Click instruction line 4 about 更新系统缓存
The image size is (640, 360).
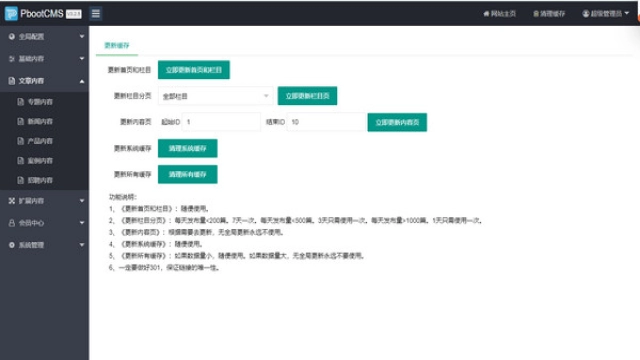tap(156, 244)
